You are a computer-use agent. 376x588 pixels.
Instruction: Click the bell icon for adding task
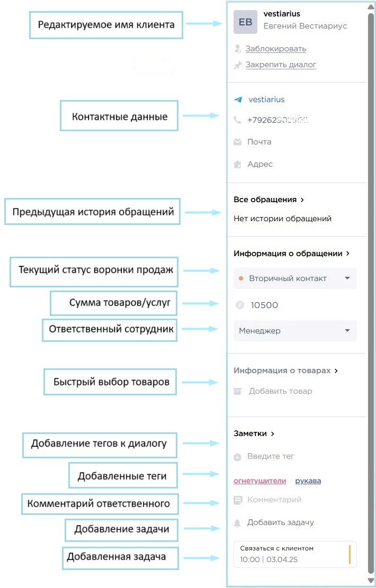tap(238, 523)
